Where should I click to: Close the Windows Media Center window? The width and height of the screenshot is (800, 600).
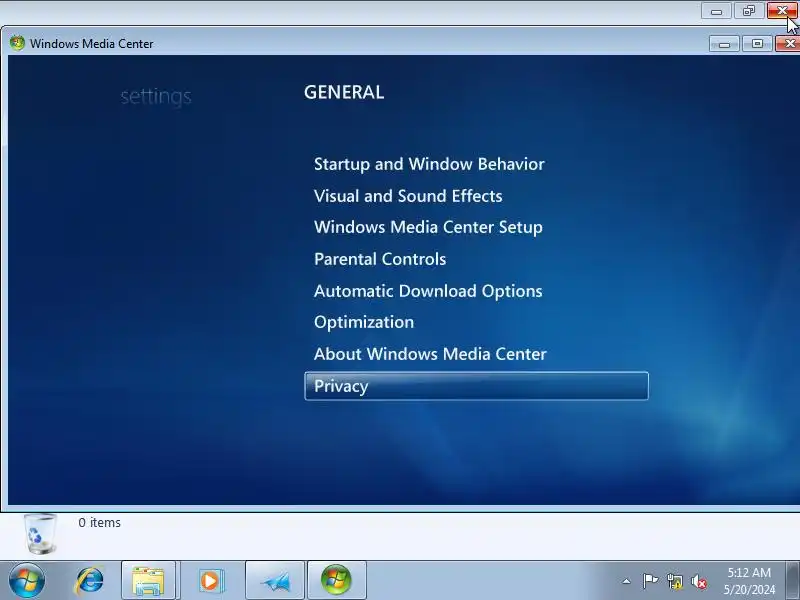(x=788, y=44)
